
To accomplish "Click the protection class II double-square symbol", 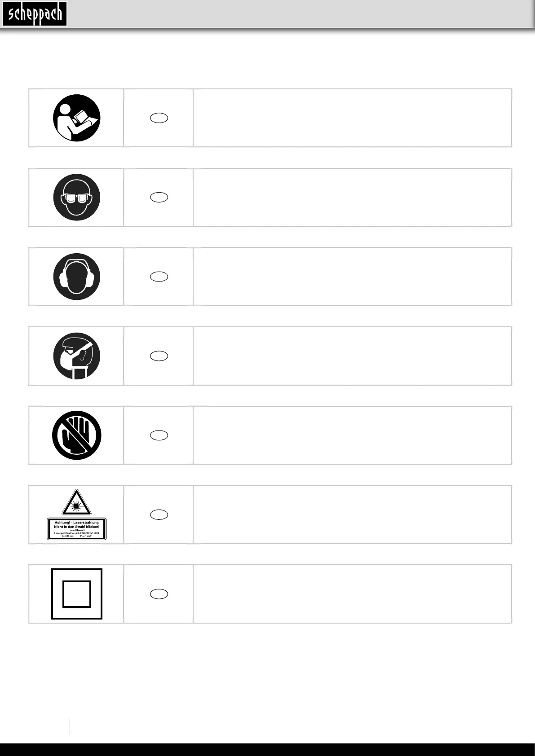I will [x=77, y=594].
